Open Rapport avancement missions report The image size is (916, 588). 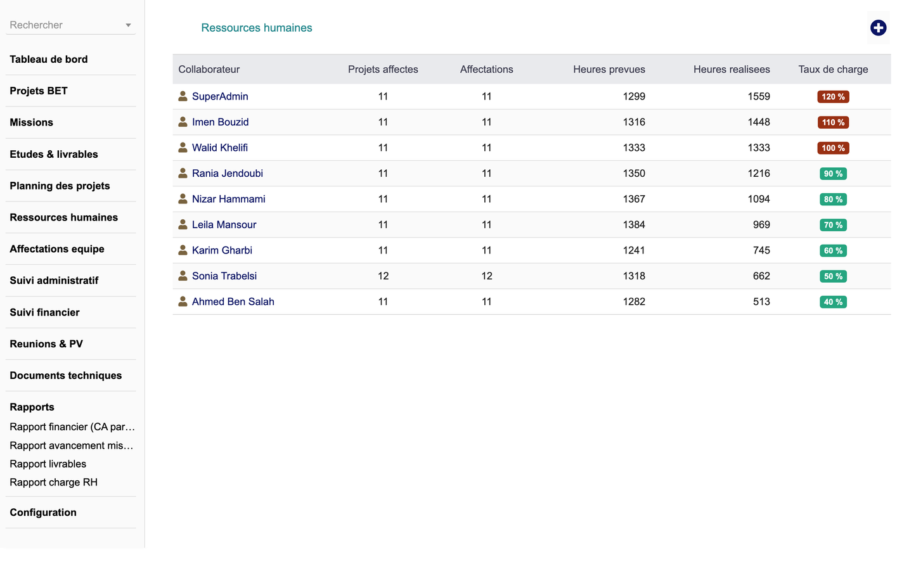(x=72, y=445)
